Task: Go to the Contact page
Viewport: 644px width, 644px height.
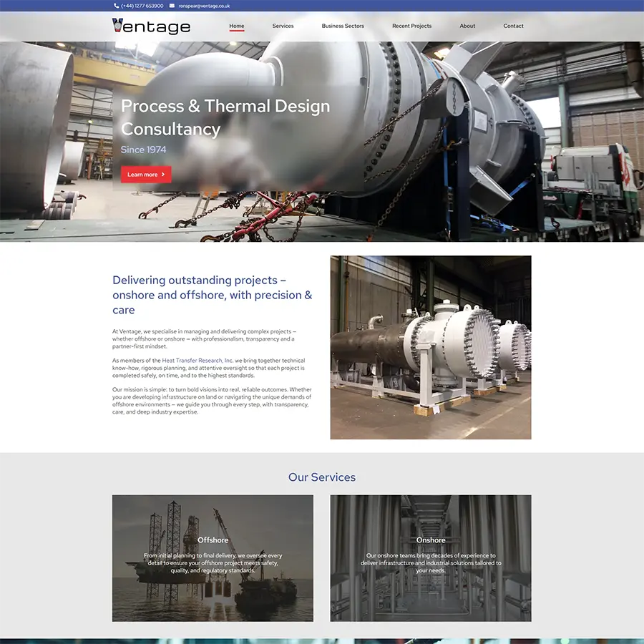Action: click(513, 26)
